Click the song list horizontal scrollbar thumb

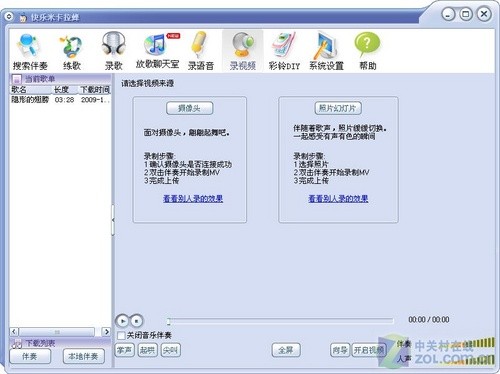click(57, 332)
